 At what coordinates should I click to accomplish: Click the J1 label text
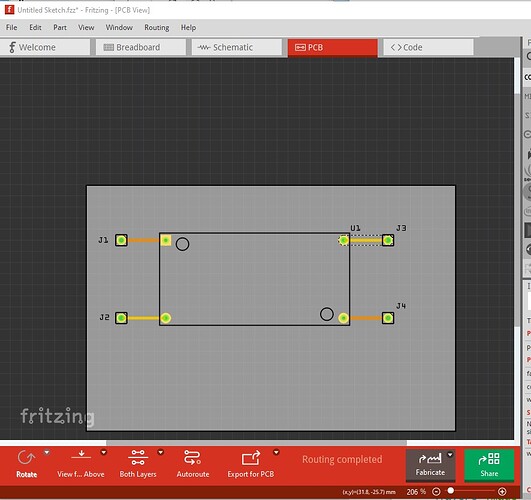coord(103,240)
